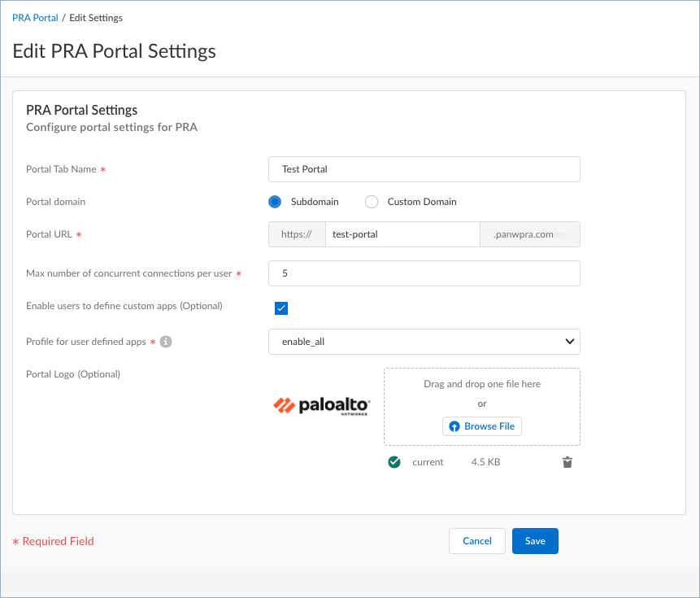The height and width of the screenshot is (598, 700).
Task: Focus the Portal Tab Name field
Action: tap(424, 169)
